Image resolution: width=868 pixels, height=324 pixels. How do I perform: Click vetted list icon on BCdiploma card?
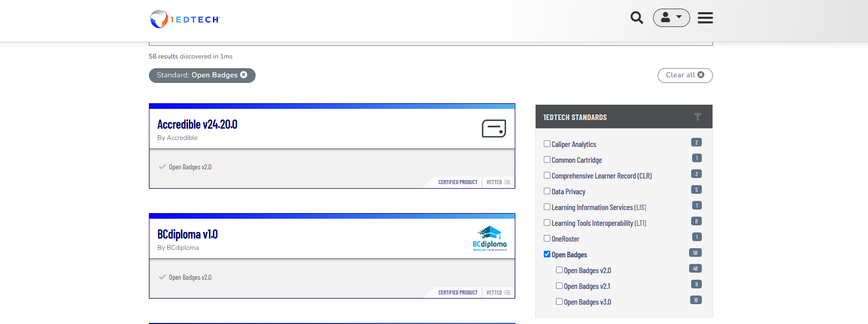click(507, 292)
